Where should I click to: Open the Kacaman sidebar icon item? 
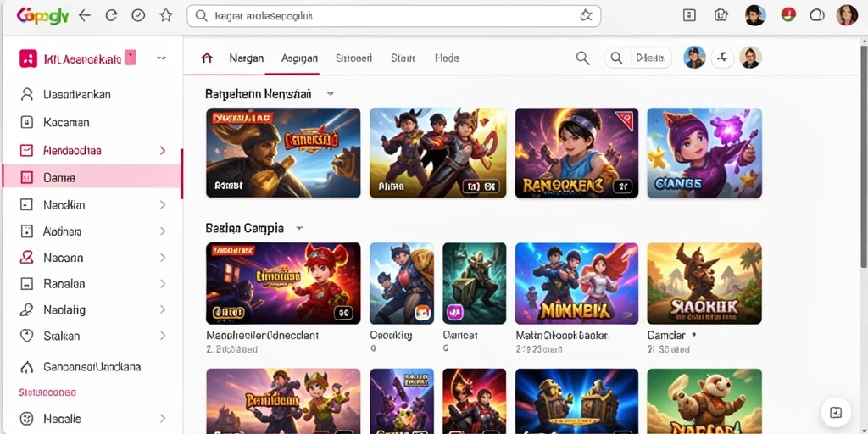pos(26,122)
